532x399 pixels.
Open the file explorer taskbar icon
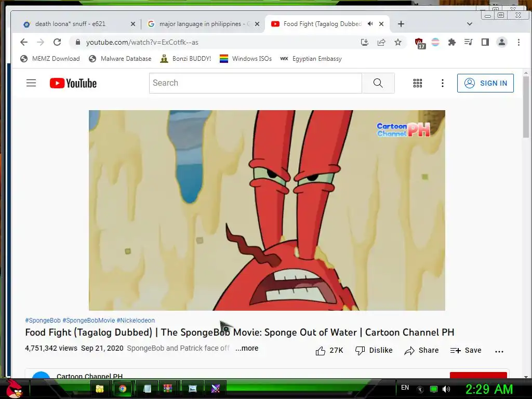tap(99, 389)
